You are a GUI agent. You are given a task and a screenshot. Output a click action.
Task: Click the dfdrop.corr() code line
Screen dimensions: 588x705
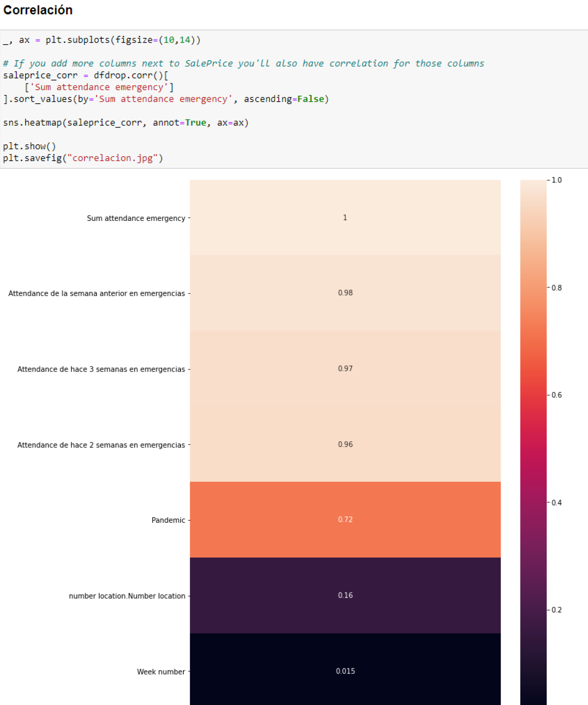(85, 75)
